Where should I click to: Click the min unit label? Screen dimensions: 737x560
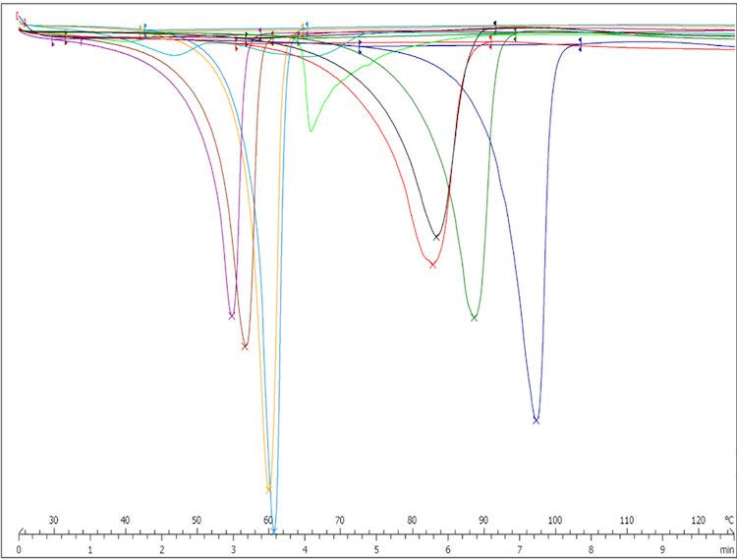pos(726,550)
